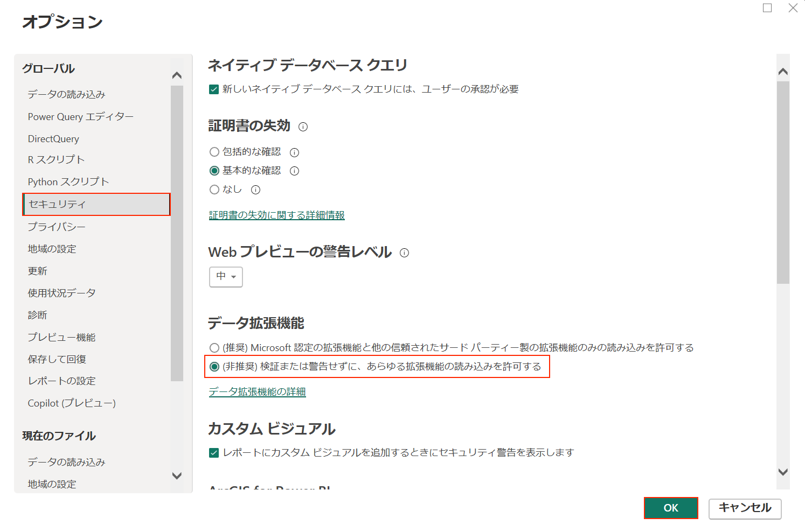
Task: Click the info icon next to Web プレビューの警告レベル
Action: pos(404,252)
